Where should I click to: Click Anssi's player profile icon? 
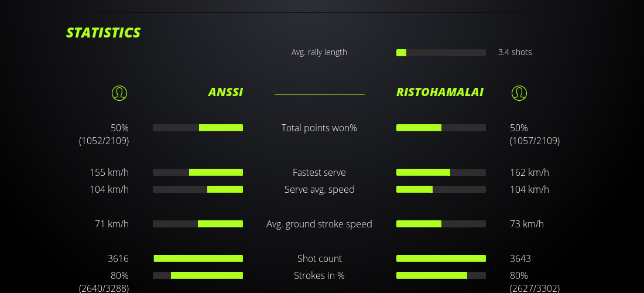119,93
